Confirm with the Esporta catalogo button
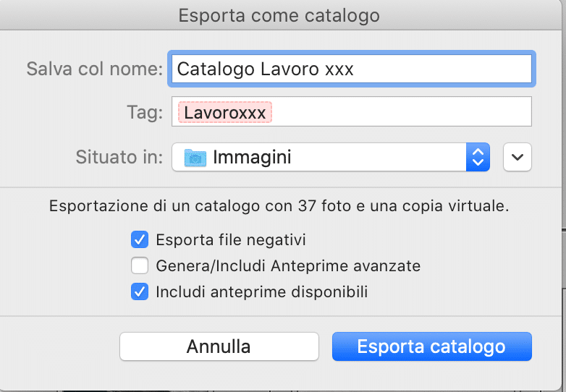566x392 pixels. [431, 346]
